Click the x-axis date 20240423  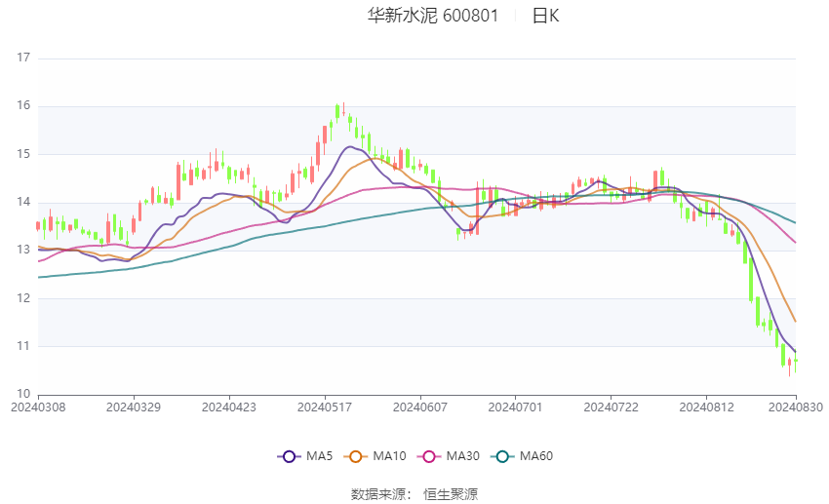[x=229, y=407]
